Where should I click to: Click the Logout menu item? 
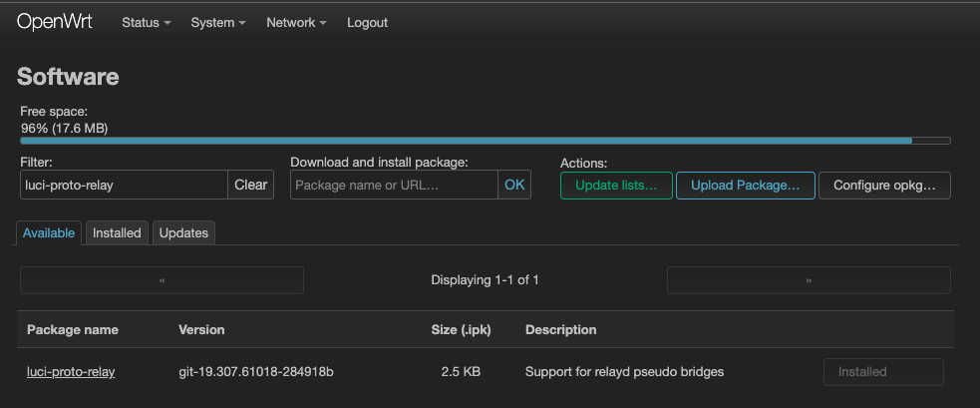367,23
